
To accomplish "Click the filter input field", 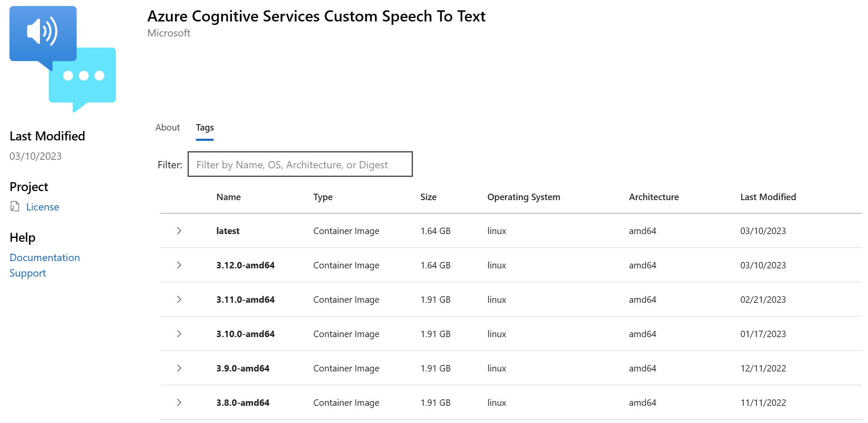I will [300, 164].
